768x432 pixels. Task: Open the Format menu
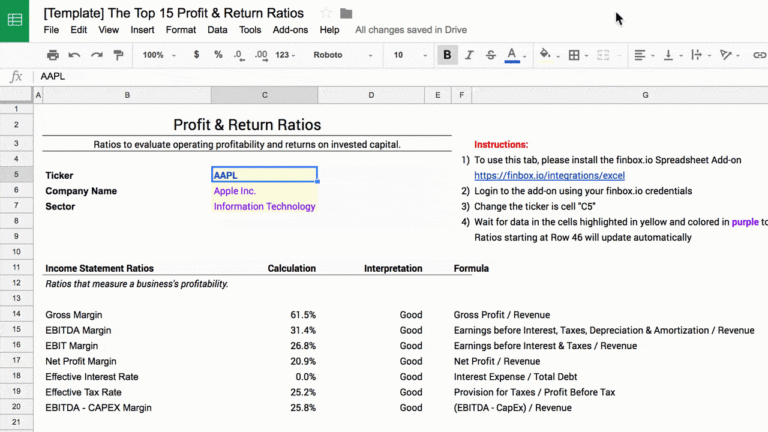pyautogui.click(x=181, y=30)
